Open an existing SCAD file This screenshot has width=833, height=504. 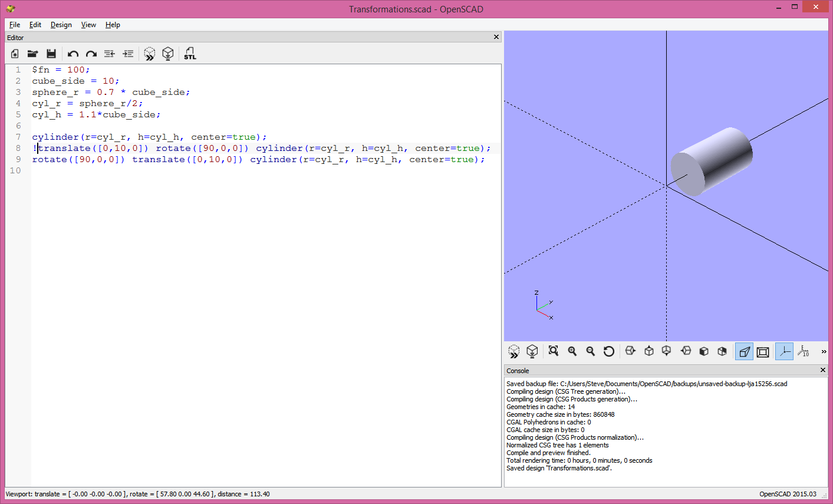click(32, 54)
